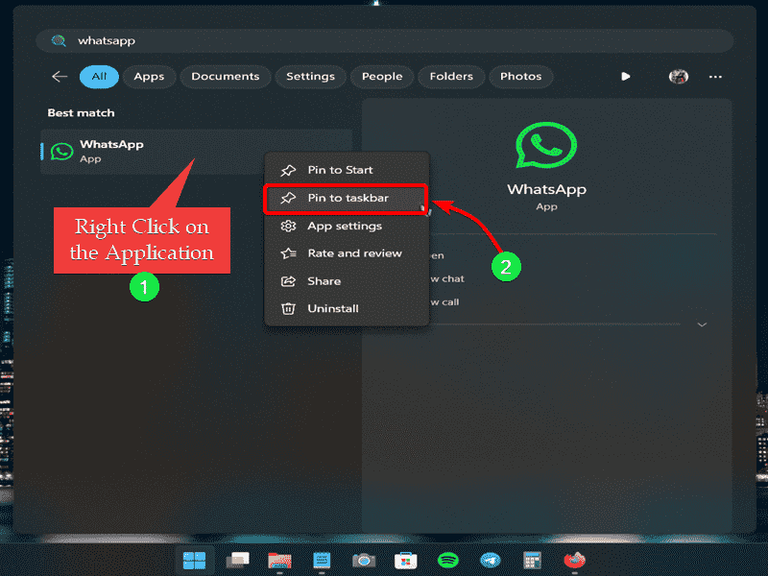Switch to the Documents filter tab
768x576 pixels.
225,76
